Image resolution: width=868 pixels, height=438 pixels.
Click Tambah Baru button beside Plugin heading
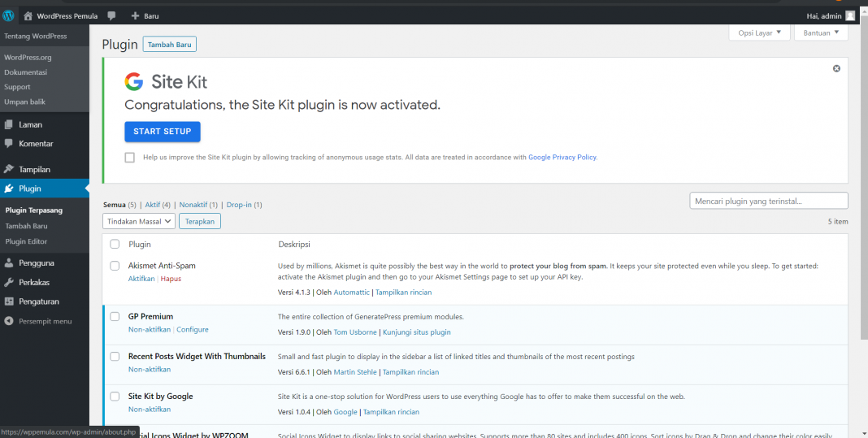(169, 45)
